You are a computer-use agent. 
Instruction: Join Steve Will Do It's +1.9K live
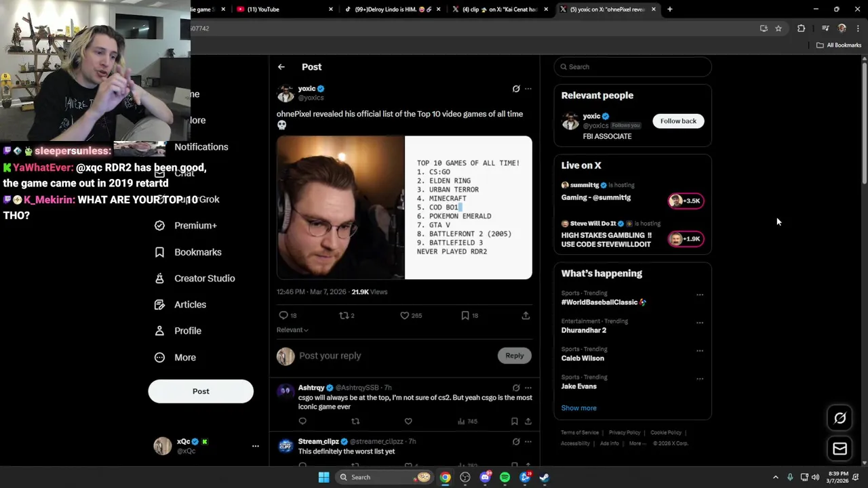(686, 239)
